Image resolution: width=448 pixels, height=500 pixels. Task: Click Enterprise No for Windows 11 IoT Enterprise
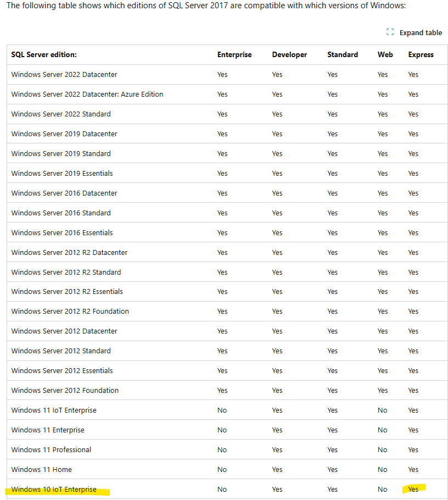[x=222, y=410]
